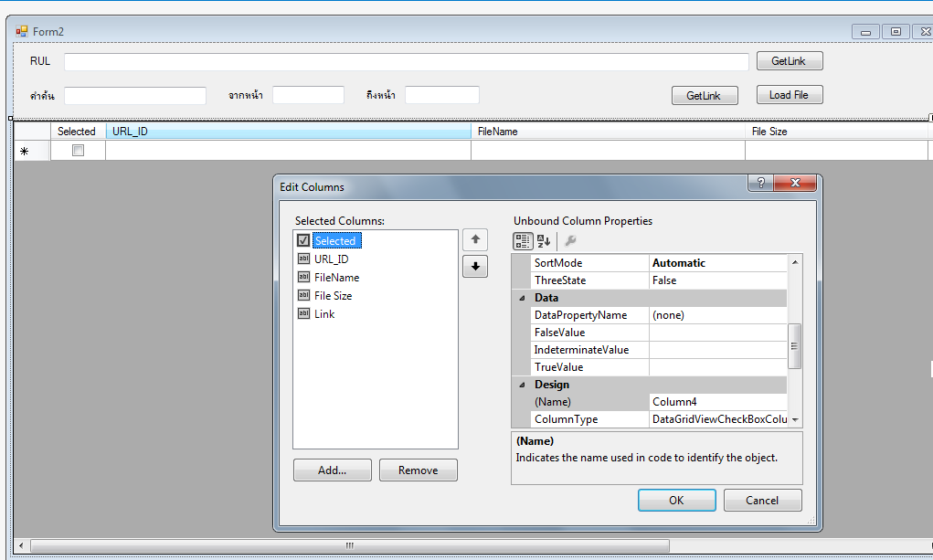Click the TrueValue property row
Screen dimensions: 933x560
point(658,367)
